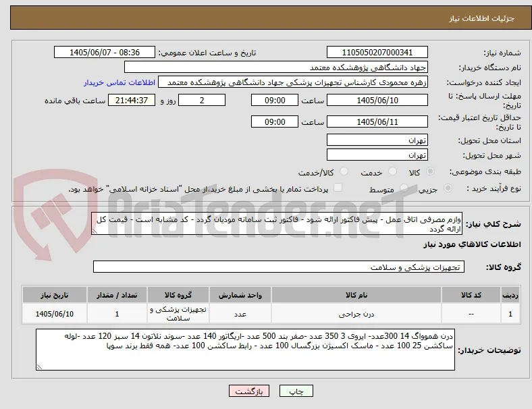Click the درن جراحی item name cell
The height and width of the screenshot is (409, 532).
356,314
